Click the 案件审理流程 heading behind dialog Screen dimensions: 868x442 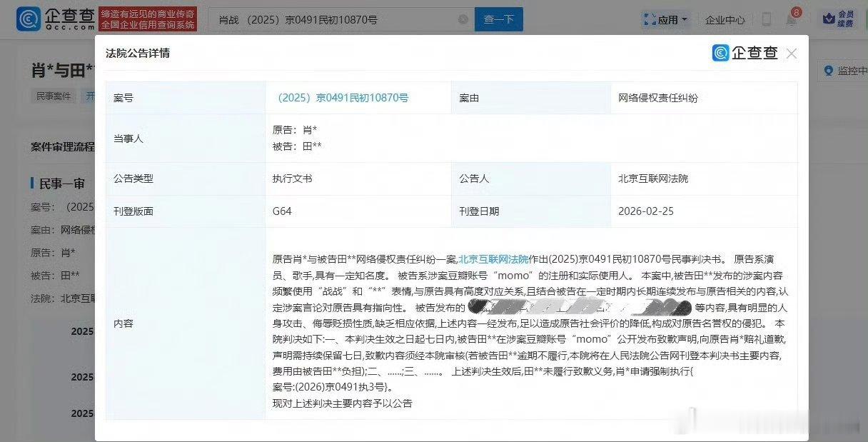click(63, 146)
